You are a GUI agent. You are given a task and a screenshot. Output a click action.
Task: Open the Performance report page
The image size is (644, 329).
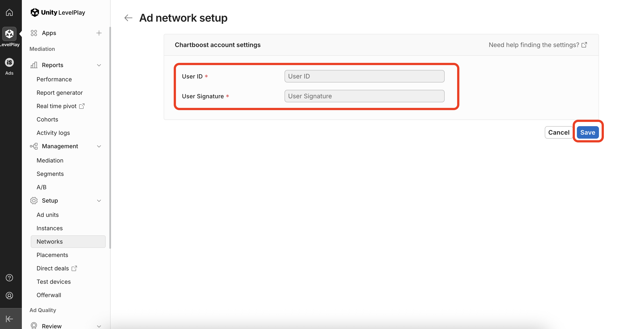pos(54,79)
